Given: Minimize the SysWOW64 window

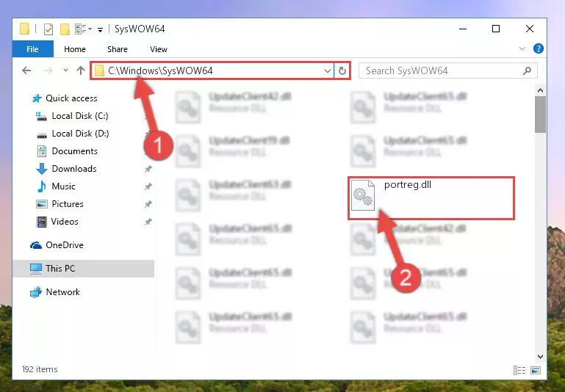Looking at the screenshot, I should pyautogui.click(x=463, y=29).
